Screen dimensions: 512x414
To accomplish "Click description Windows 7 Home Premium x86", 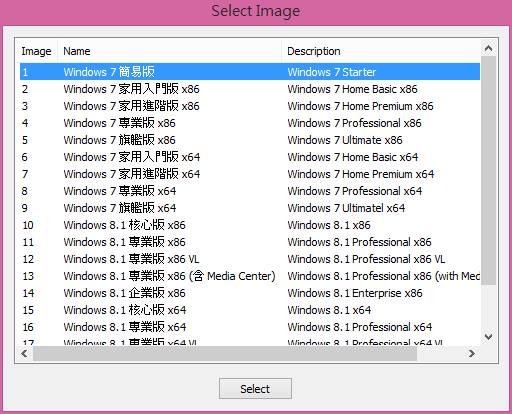I will pos(360,106).
